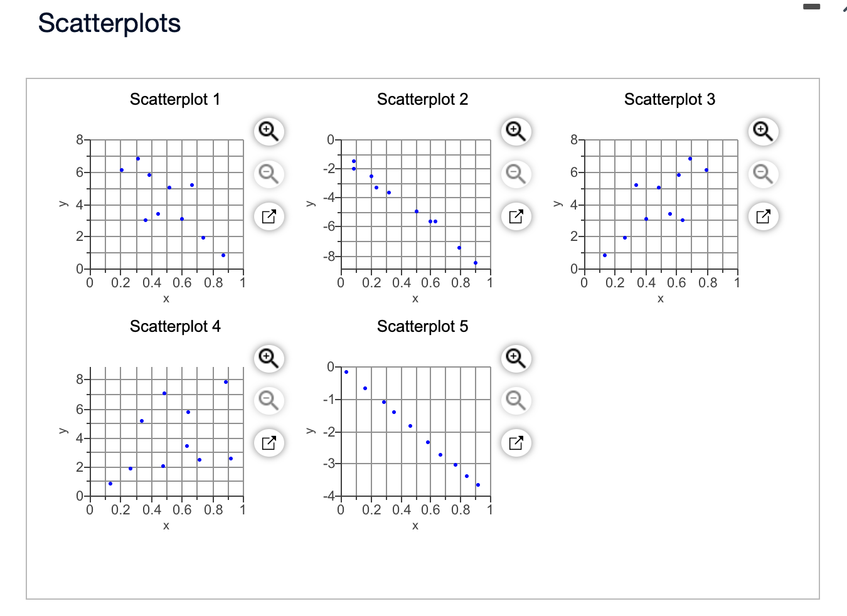Zoom out of Scatterplot 3
This screenshot has width=847, height=616.
(763, 174)
